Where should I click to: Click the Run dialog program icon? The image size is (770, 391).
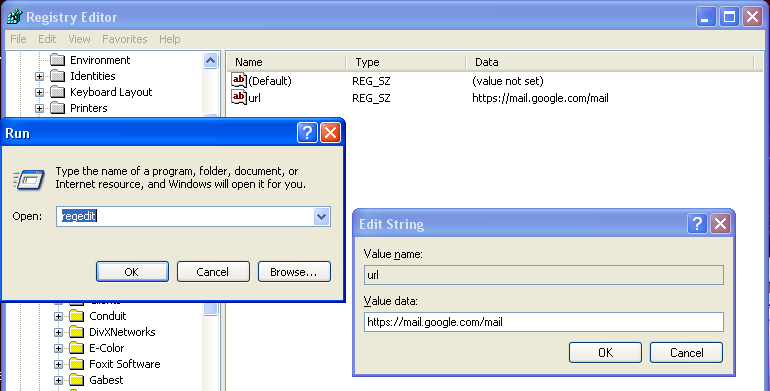pyautogui.click(x=29, y=180)
